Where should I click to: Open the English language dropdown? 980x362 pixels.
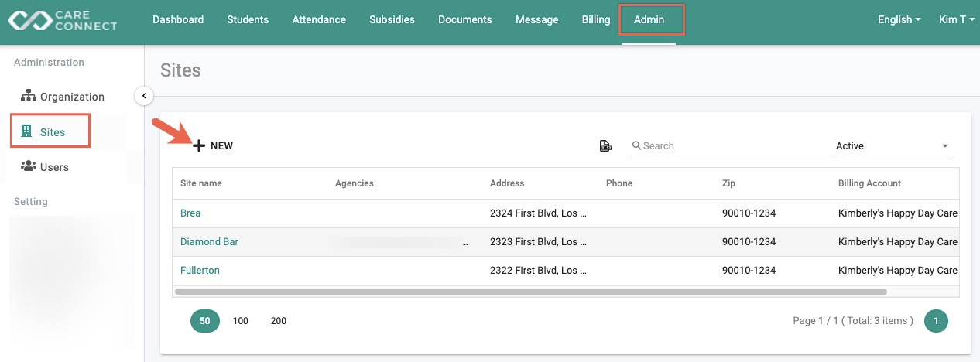(x=899, y=19)
